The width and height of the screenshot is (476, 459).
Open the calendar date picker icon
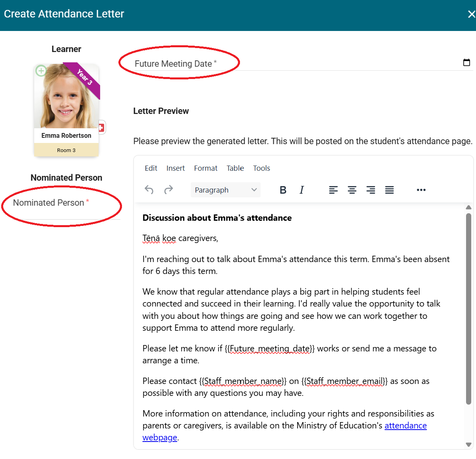466,62
